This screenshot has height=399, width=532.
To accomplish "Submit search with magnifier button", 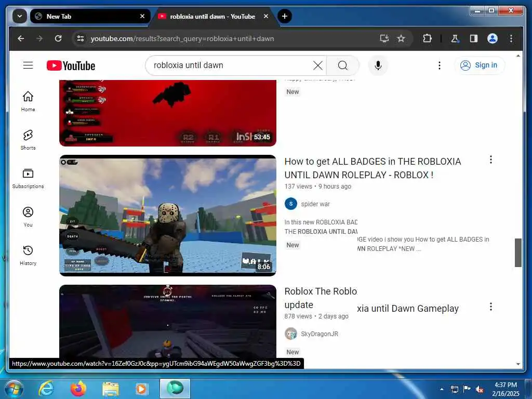I will coord(343,65).
